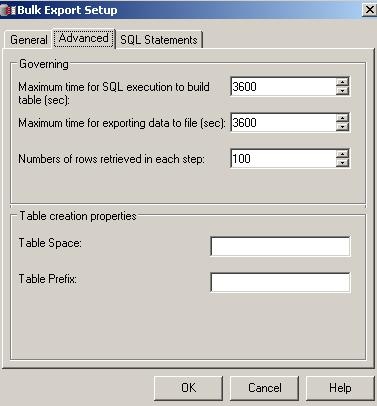Click the Table creation properties group title

pos(78,216)
